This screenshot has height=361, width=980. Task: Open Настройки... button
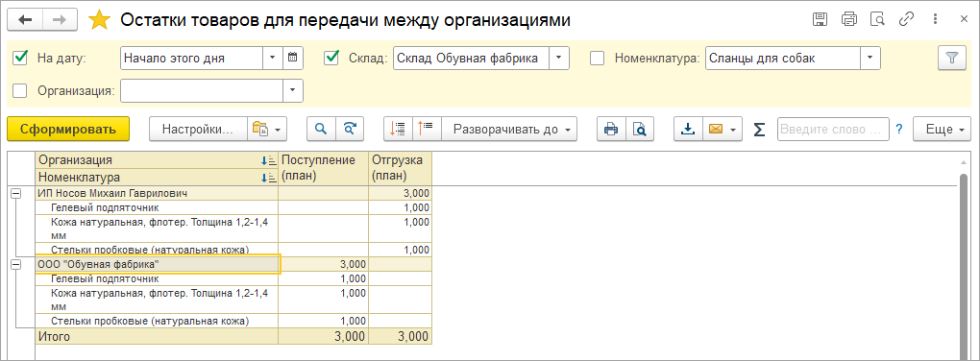(198, 130)
